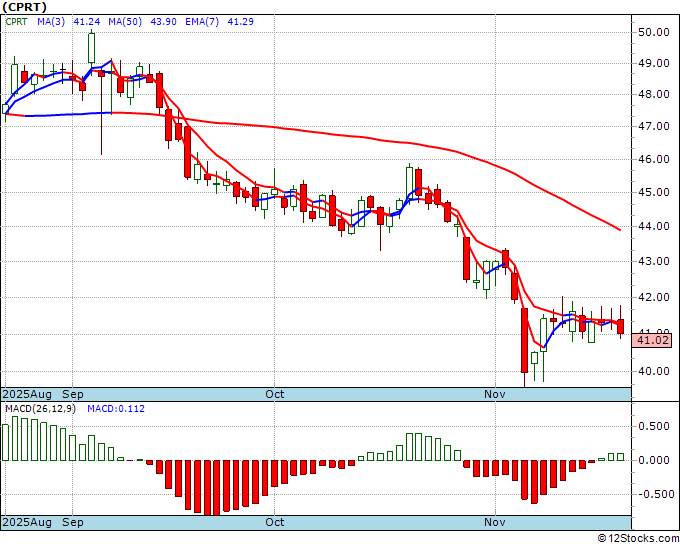This screenshot has width=680, height=546.
Task: Click the MA(50) legend label
Action: click(125, 22)
